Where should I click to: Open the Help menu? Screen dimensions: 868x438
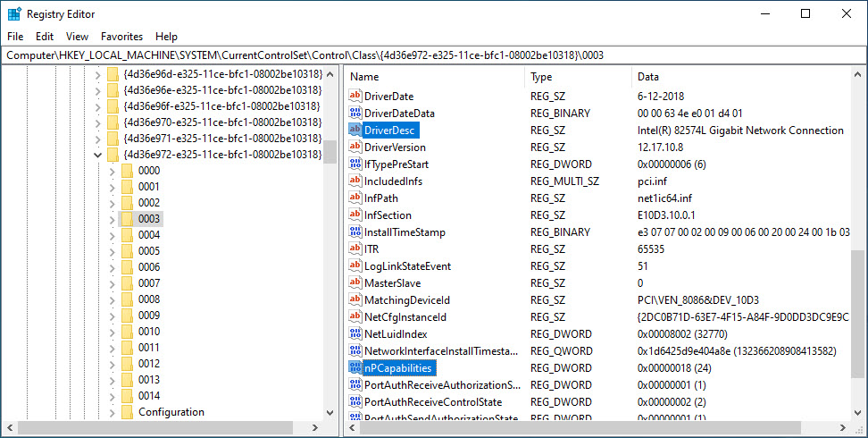click(x=166, y=37)
